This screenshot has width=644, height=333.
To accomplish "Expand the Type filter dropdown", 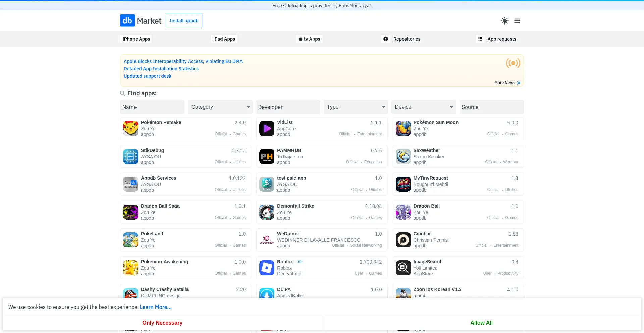I will point(356,107).
